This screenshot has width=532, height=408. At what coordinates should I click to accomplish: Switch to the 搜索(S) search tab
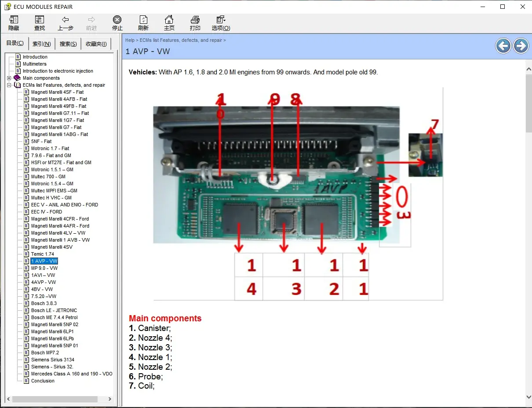click(68, 44)
